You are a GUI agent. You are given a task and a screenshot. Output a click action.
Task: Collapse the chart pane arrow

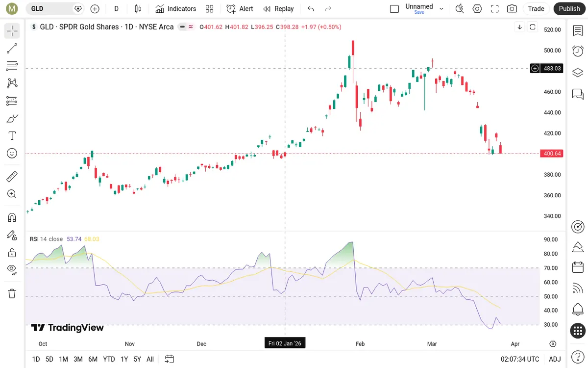520,27
